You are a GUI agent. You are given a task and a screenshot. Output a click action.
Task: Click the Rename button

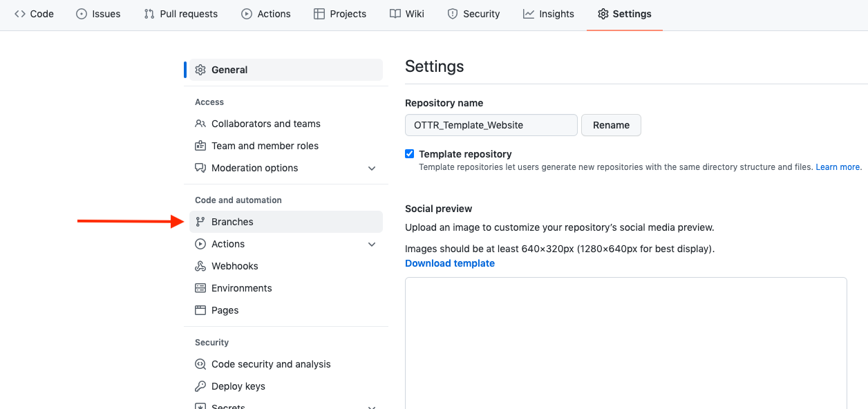(611, 125)
